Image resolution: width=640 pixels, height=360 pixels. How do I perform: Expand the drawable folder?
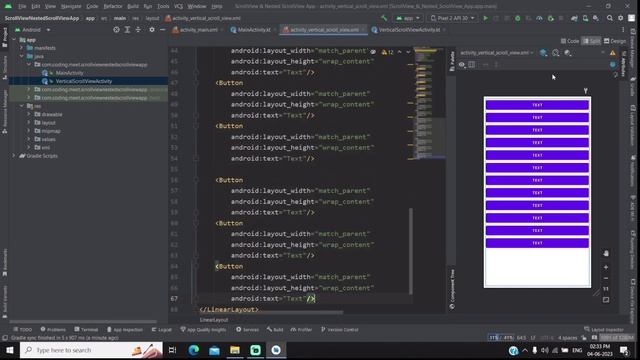[29, 114]
